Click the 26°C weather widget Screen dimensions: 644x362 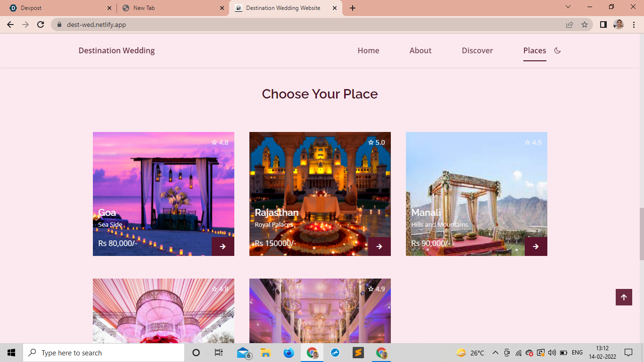[471, 353]
